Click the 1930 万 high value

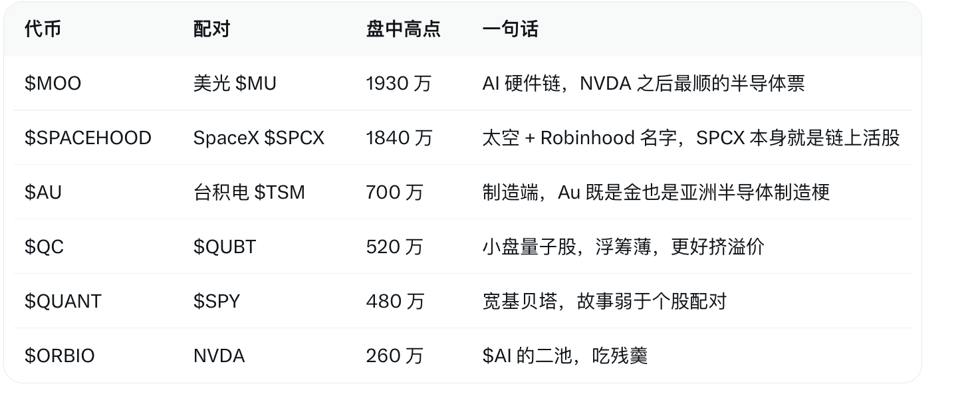[399, 84]
